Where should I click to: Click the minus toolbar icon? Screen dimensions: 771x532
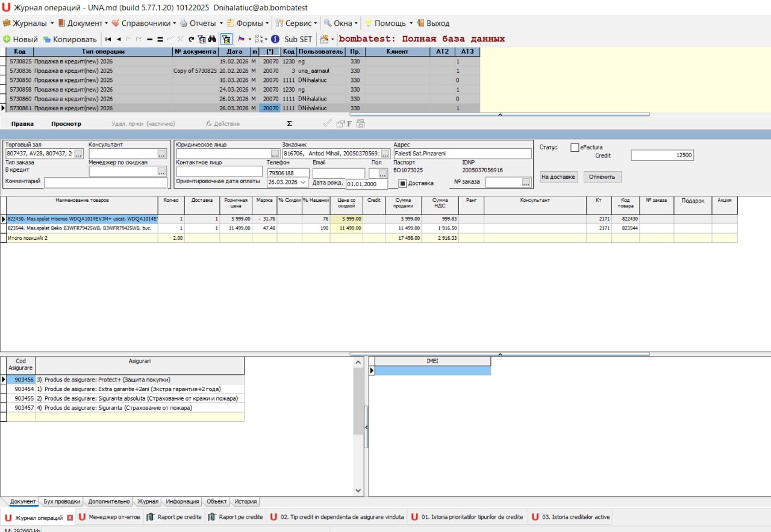150,39
